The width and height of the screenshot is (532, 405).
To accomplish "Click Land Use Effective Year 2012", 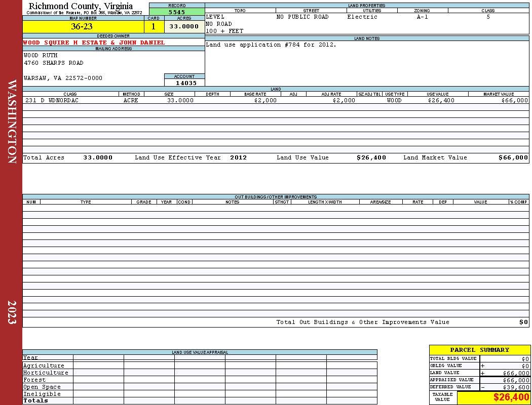I will [239, 157].
